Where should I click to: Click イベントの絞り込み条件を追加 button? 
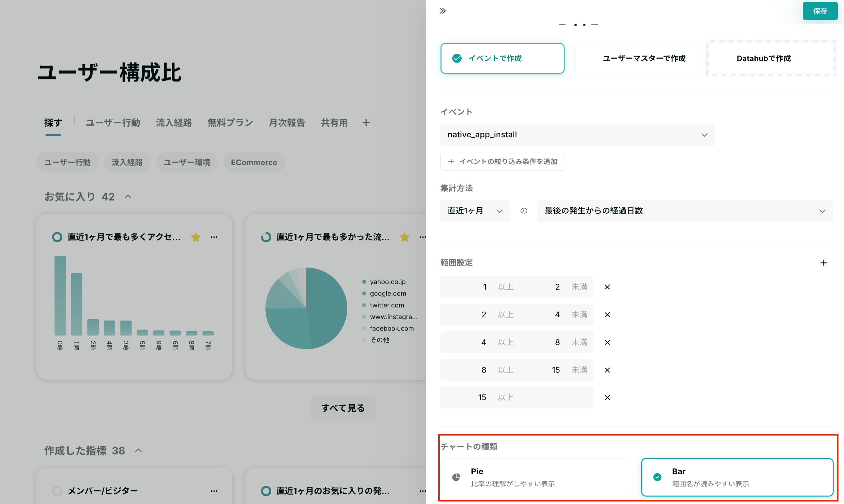[502, 161]
